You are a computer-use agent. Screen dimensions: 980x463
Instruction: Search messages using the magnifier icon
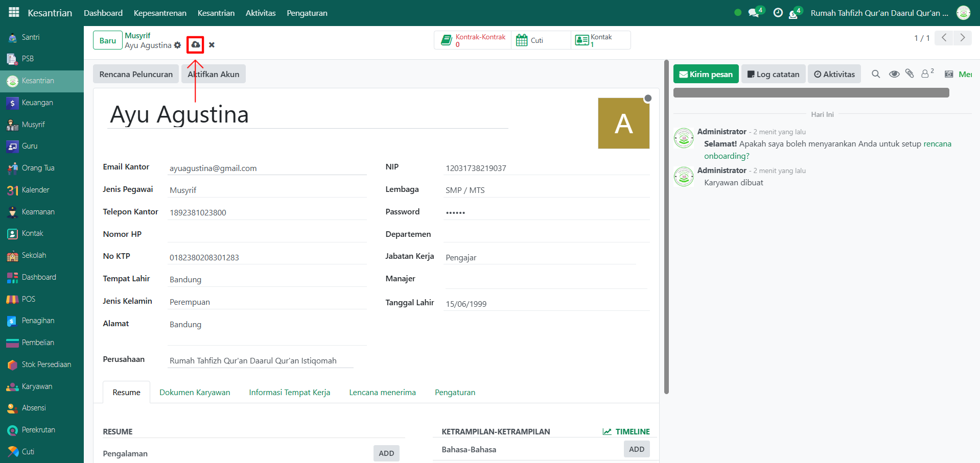click(x=876, y=74)
